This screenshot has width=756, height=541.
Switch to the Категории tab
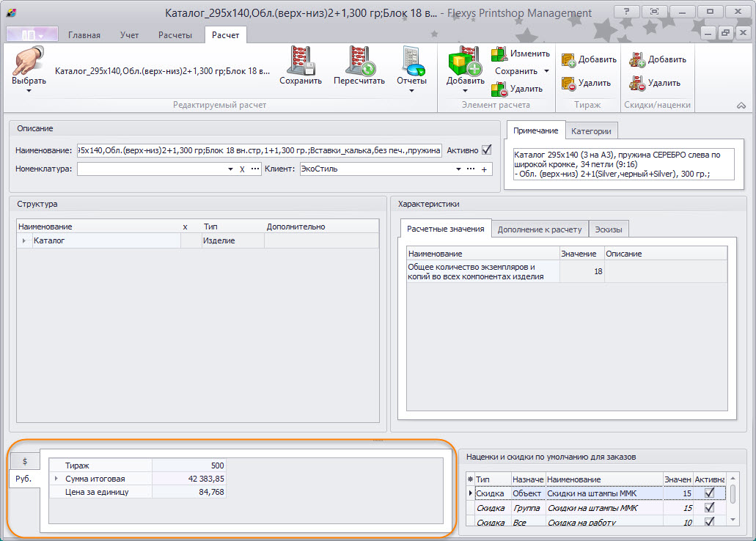[592, 130]
